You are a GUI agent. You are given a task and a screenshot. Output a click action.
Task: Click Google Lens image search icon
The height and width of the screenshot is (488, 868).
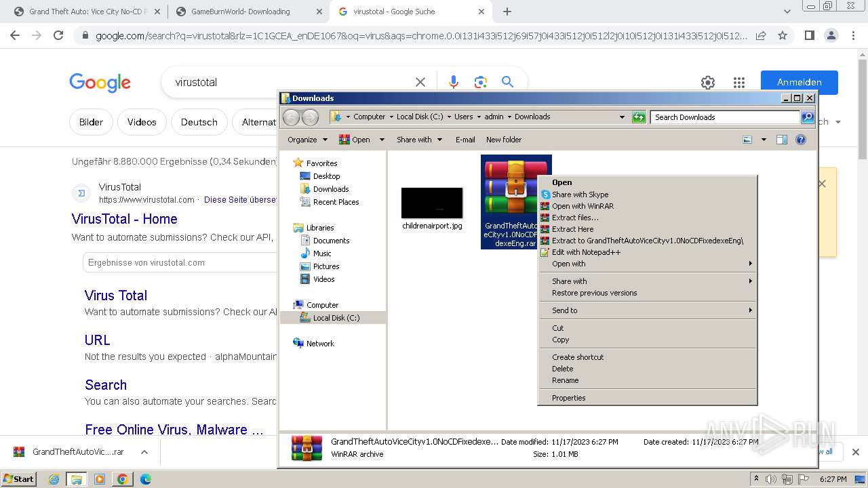[481, 82]
